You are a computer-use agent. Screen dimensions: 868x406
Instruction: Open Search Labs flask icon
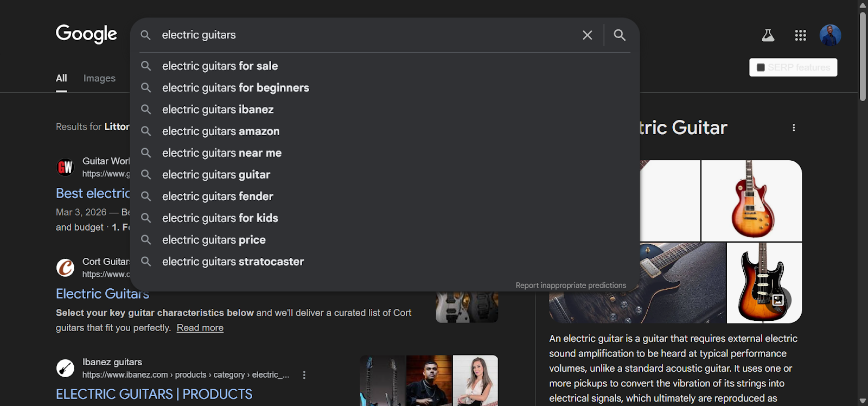[768, 35]
